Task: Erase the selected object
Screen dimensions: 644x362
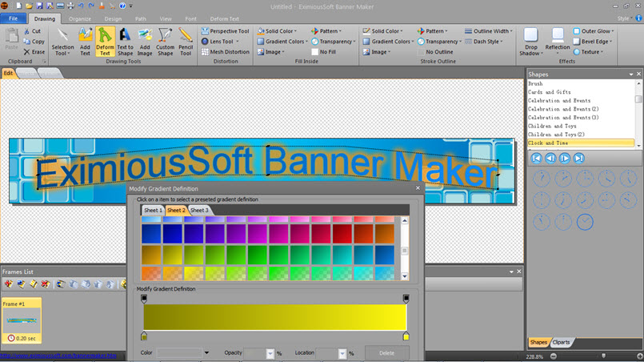Action: pyautogui.click(x=34, y=52)
